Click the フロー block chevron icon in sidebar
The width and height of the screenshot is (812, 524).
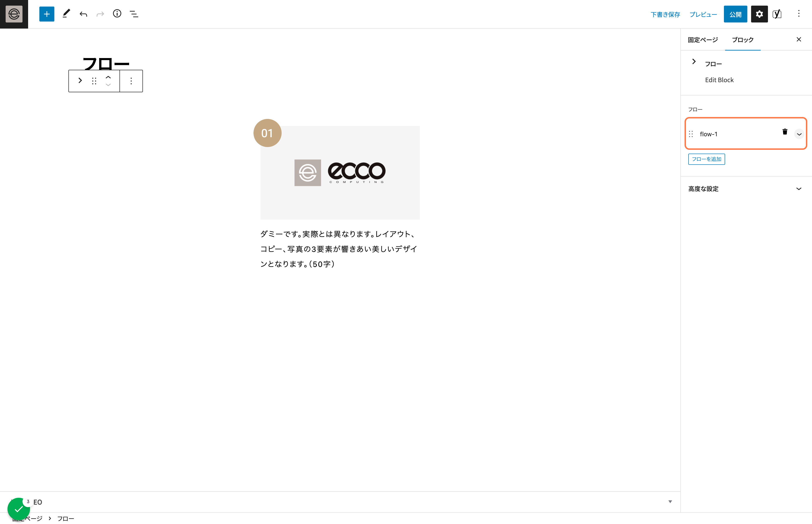tap(694, 62)
